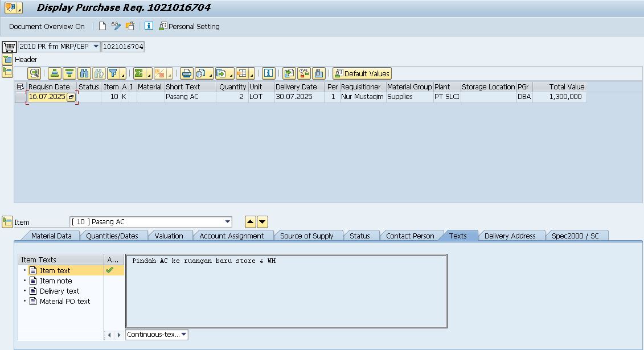Image resolution: width=644 pixels, height=350 pixels.
Task: Click the Export icon in item toolbar
Action: 221,73
